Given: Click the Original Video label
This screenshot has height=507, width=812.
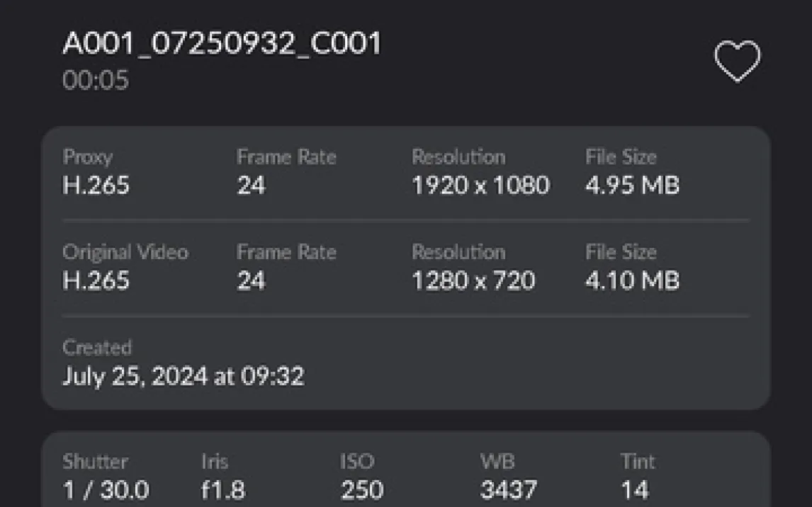Looking at the screenshot, I should click(125, 252).
